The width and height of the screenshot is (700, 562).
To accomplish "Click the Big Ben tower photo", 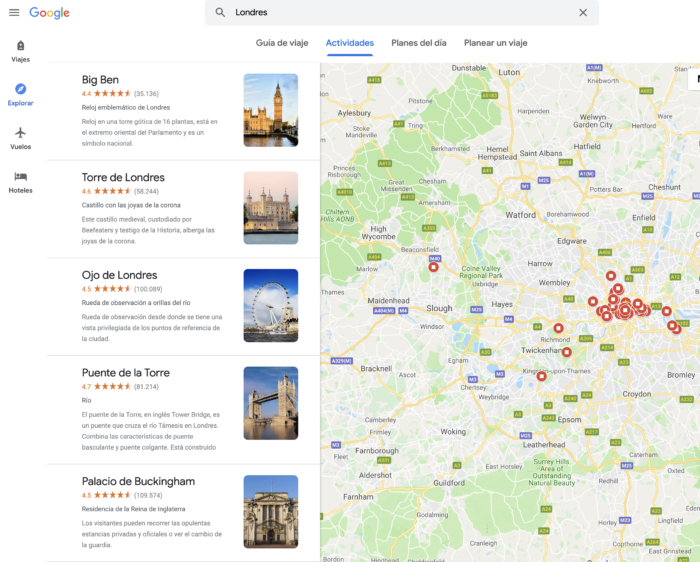I will point(270,110).
